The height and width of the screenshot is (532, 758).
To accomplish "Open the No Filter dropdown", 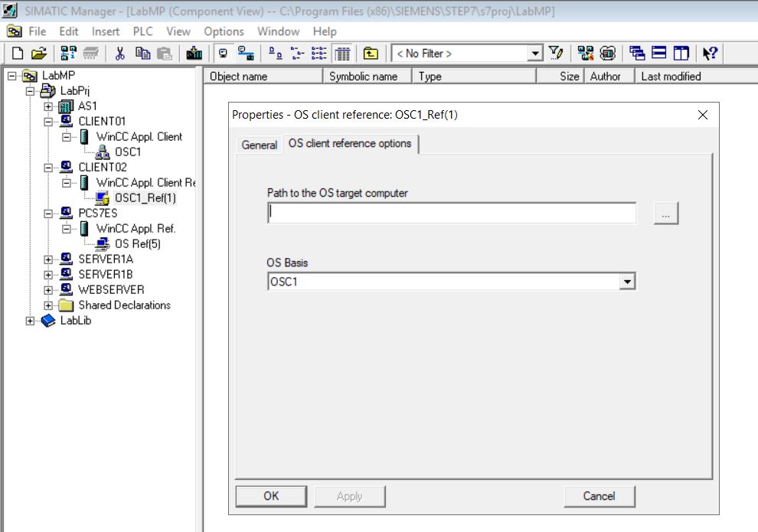I will point(534,53).
